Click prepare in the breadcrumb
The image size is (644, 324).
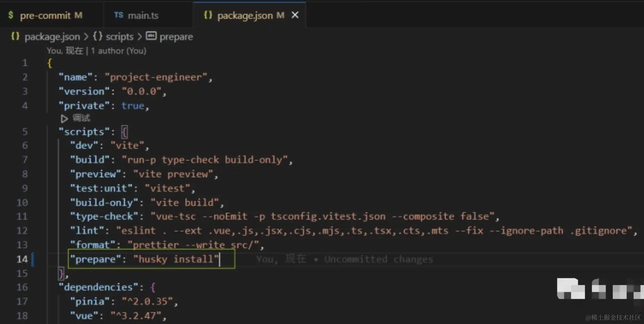pyautogui.click(x=176, y=37)
